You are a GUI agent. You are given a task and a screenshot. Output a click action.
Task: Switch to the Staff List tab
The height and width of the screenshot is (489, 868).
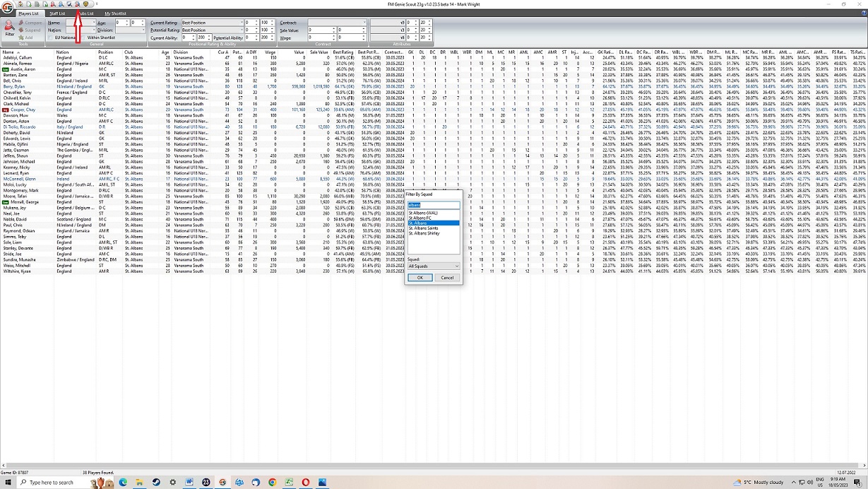tap(57, 13)
